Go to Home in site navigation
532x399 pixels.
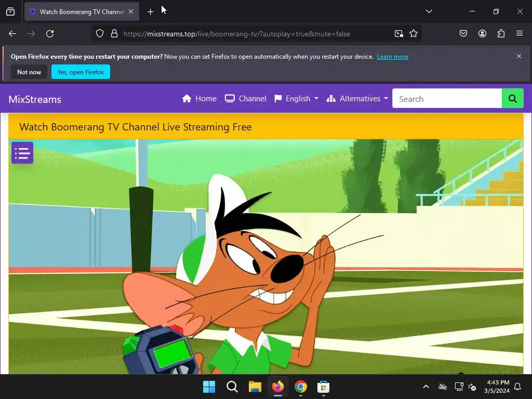(x=199, y=99)
